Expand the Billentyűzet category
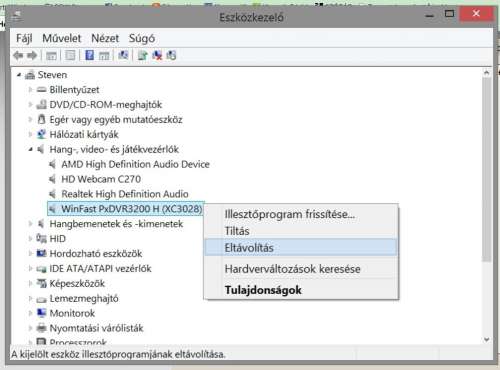The height and width of the screenshot is (370, 500). click(x=30, y=90)
